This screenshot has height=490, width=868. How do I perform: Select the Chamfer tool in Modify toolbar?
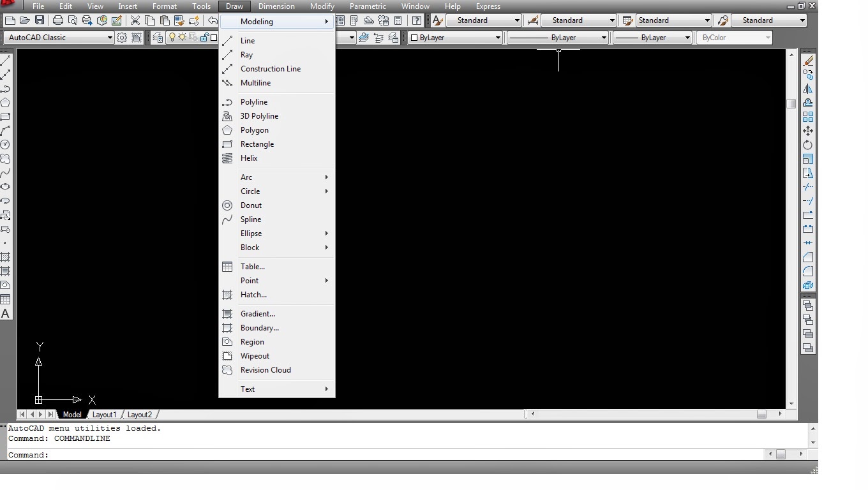pos(808,257)
